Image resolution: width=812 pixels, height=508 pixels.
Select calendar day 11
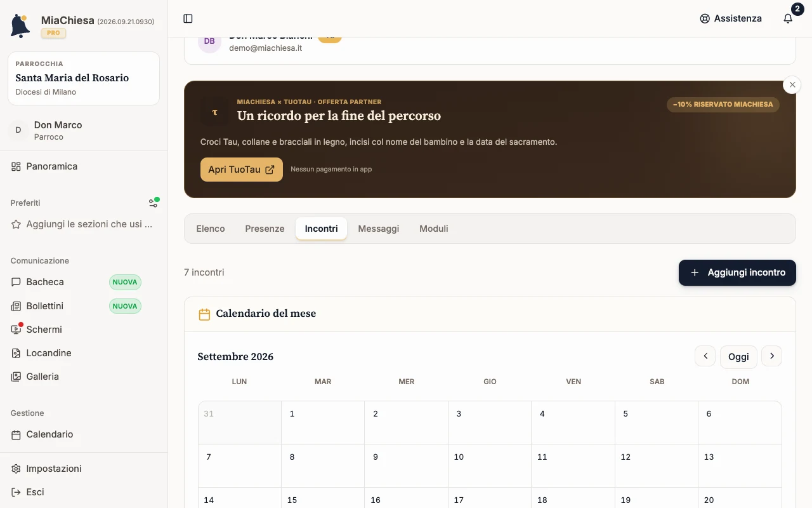(x=573, y=465)
